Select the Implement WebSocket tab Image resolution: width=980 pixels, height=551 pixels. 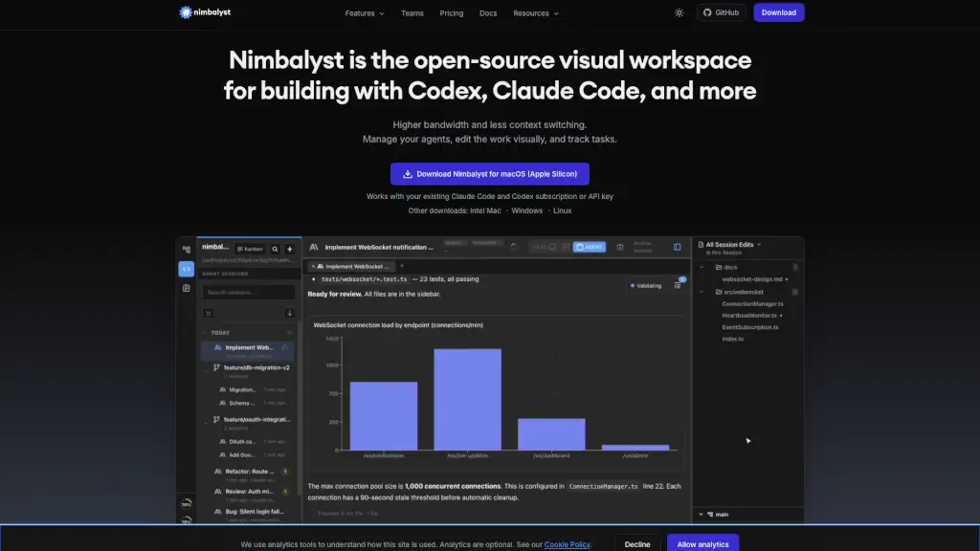(x=351, y=266)
